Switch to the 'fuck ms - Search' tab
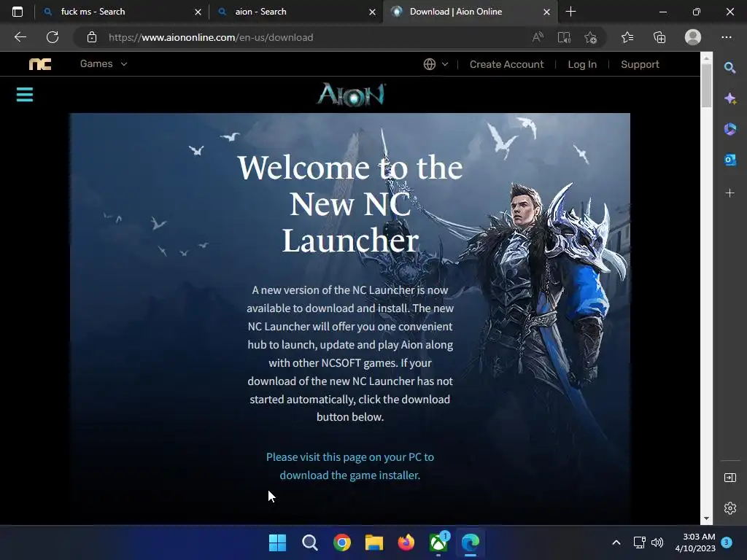This screenshot has width=747, height=560. pos(123,12)
